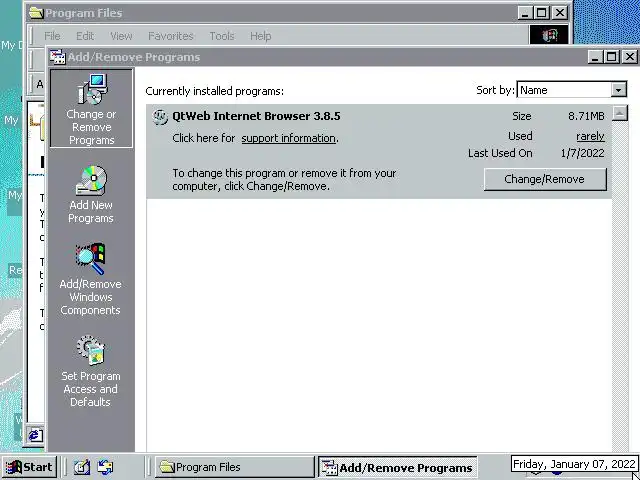Open the Edit menu in Program Files
The image size is (640, 480).
point(85,36)
